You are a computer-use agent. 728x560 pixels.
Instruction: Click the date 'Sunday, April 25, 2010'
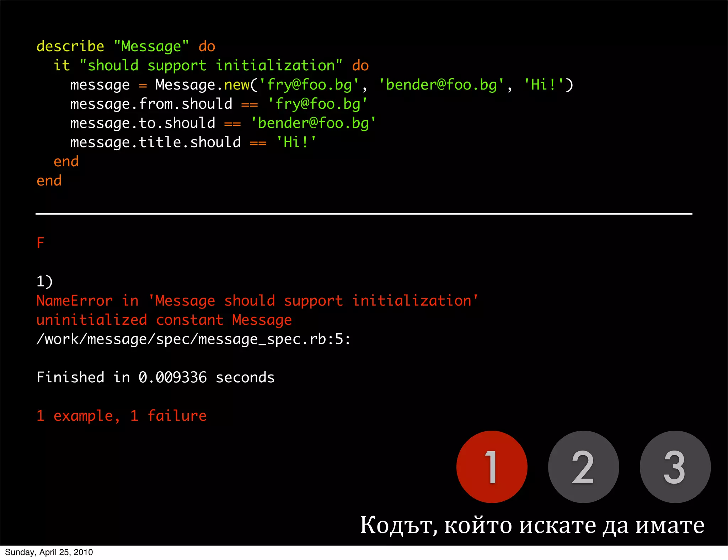[x=49, y=552]
